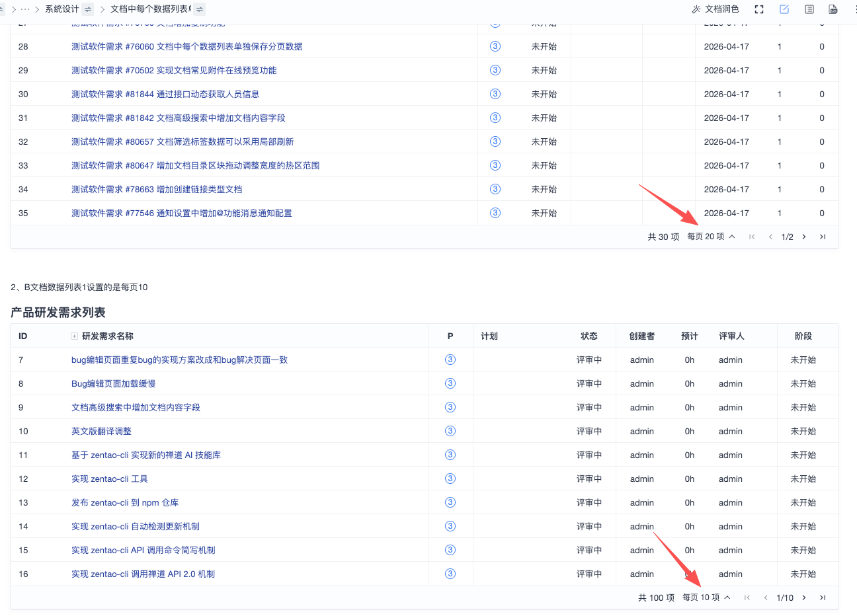Go to first page in 30-item table

(752, 237)
